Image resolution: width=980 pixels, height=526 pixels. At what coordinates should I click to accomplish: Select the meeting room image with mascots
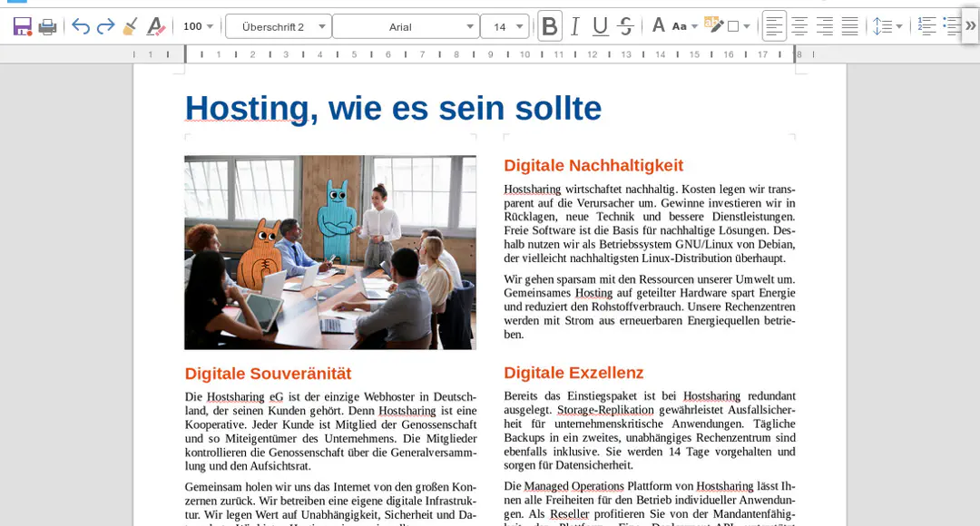click(x=330, y=252)
